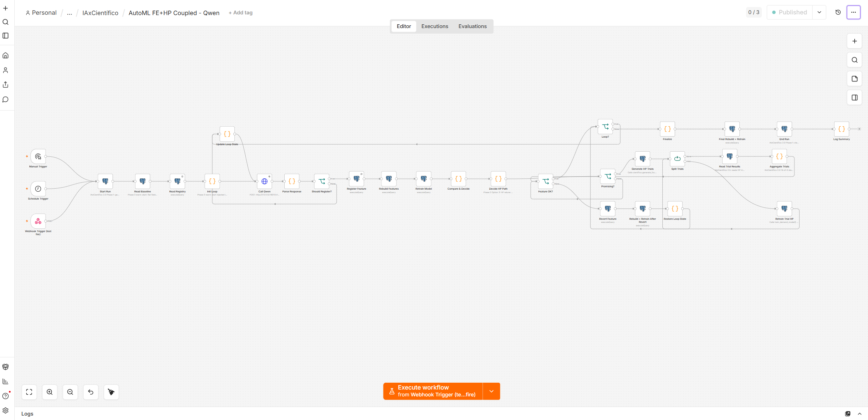Select the Update Loop State node
Image resolution: width=868 pixels, height=420 pixels.
pos(227,134)
